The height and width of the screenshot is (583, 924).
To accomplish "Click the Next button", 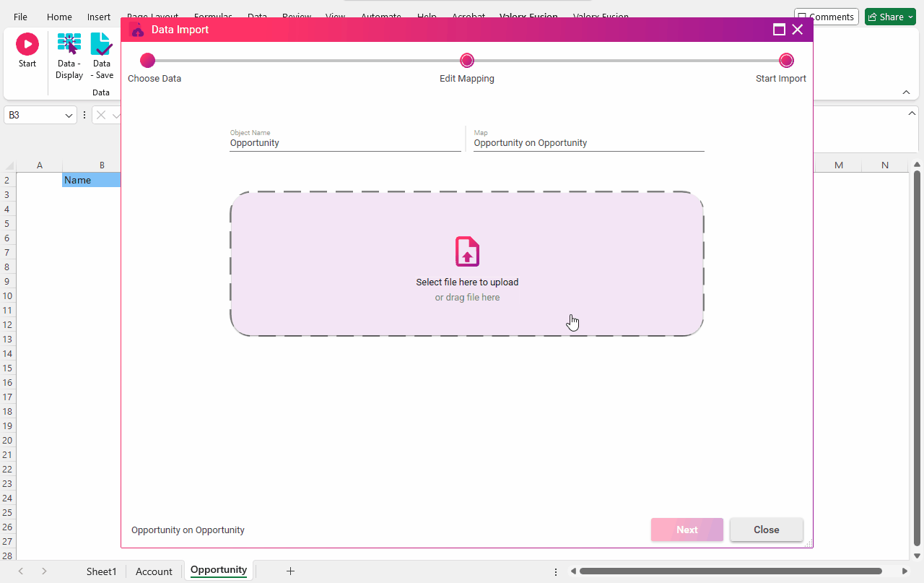I will point(687,530).
